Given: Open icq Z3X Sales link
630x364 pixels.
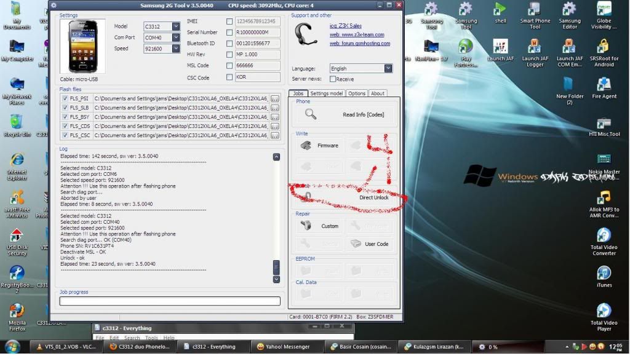Looking at the screenshot, I should tap(346, 26).
